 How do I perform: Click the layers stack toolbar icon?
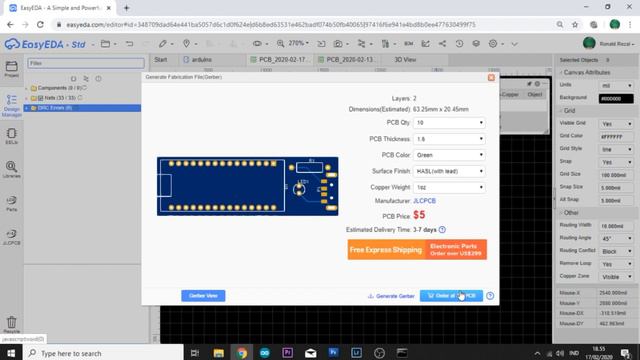tap(476, 44)
